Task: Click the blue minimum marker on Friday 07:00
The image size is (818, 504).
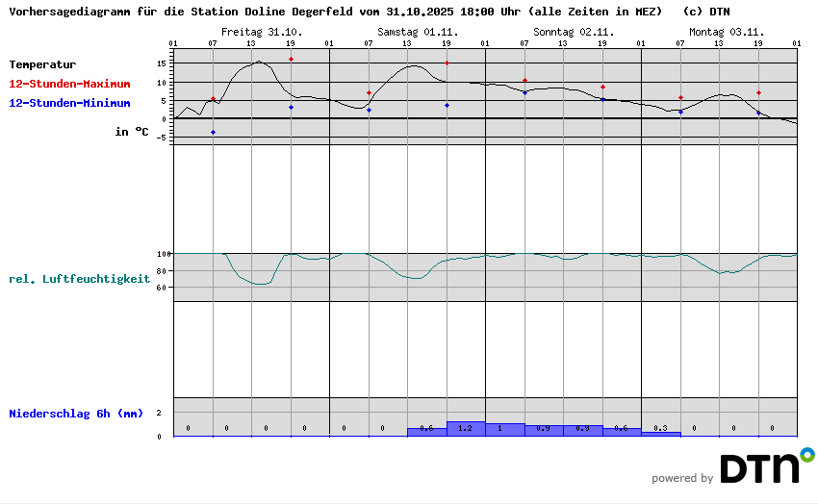Action: 213,132
